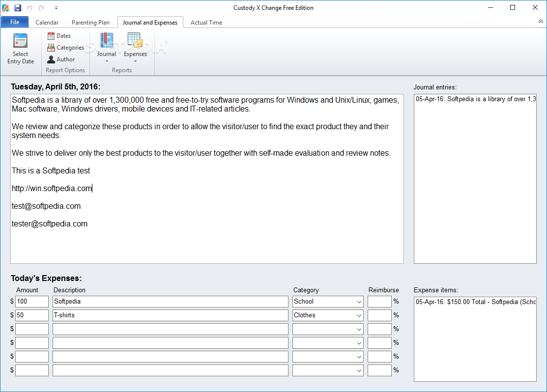Click the reimburse percent field for Softpedia row
The height and width of the screenshot is (392, 547).
(379, 301)
